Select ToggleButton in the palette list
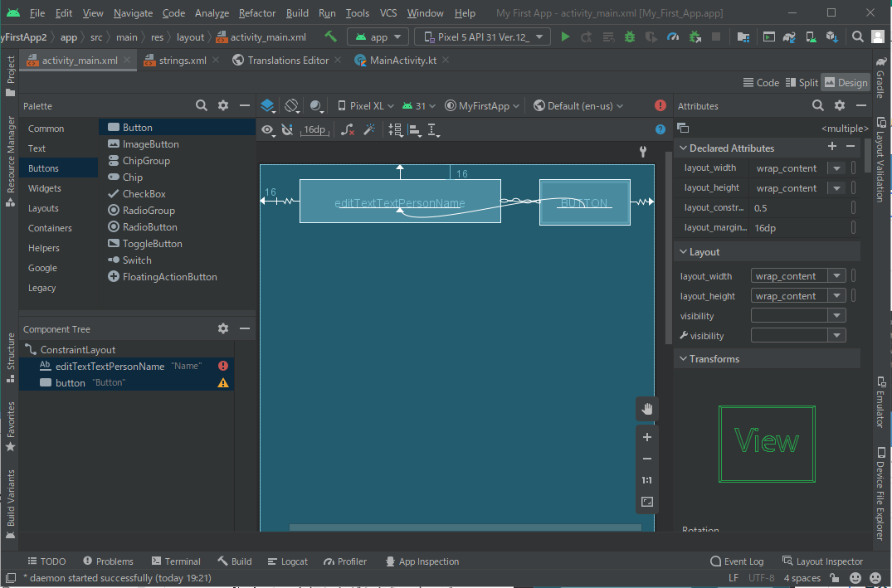The image size is (892, 588). pyautogui.click(x=152, y=244)
